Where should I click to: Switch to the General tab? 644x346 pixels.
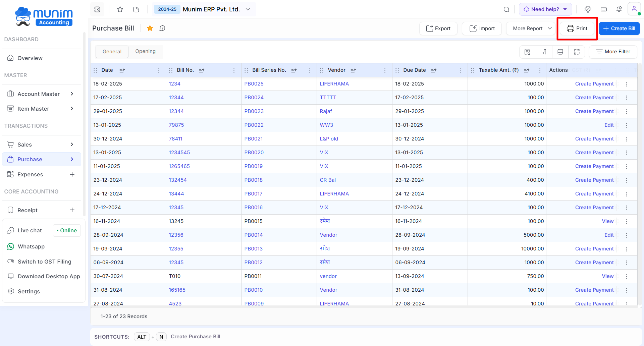coord(112,52)
